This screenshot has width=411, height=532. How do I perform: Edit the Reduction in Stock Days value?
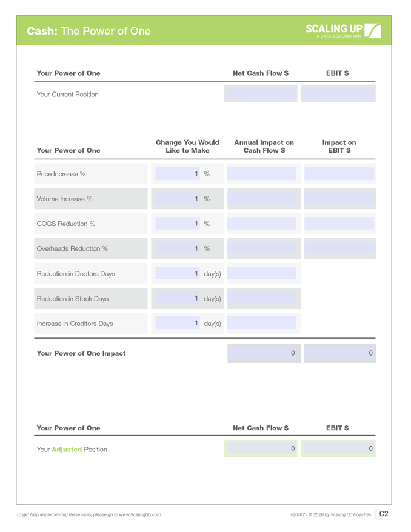pos(178,298)
